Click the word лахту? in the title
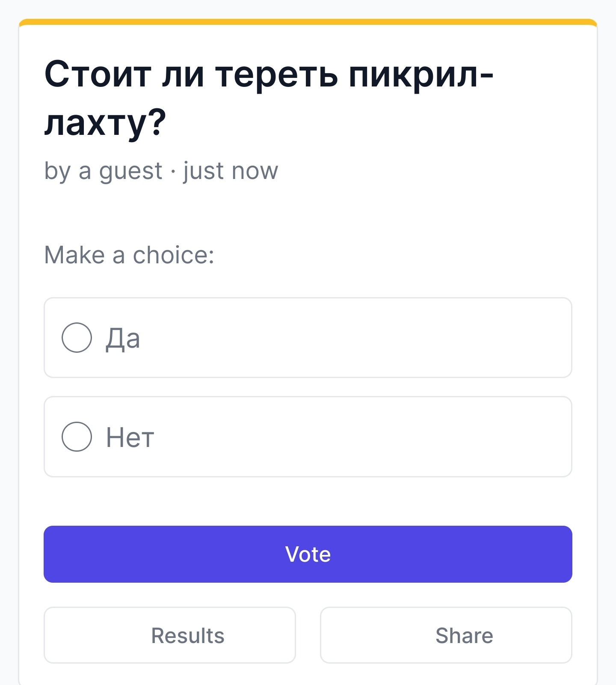This screenshot has height=685, width=616. (x=105, y=123)
